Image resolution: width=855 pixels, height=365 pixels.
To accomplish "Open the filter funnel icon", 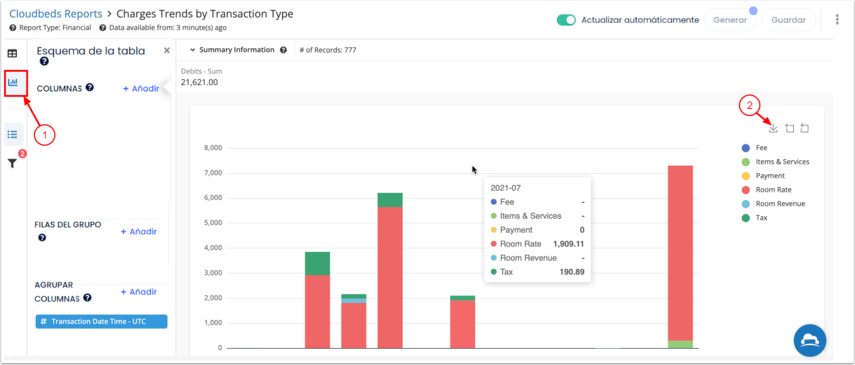I will (x=12, y=163).
